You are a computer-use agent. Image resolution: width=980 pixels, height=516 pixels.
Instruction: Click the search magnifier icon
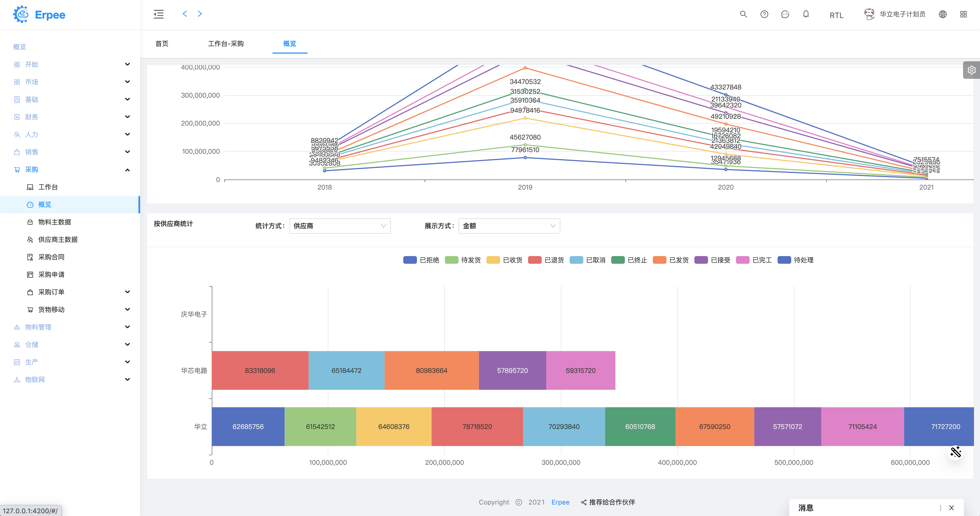coord(743,15)
